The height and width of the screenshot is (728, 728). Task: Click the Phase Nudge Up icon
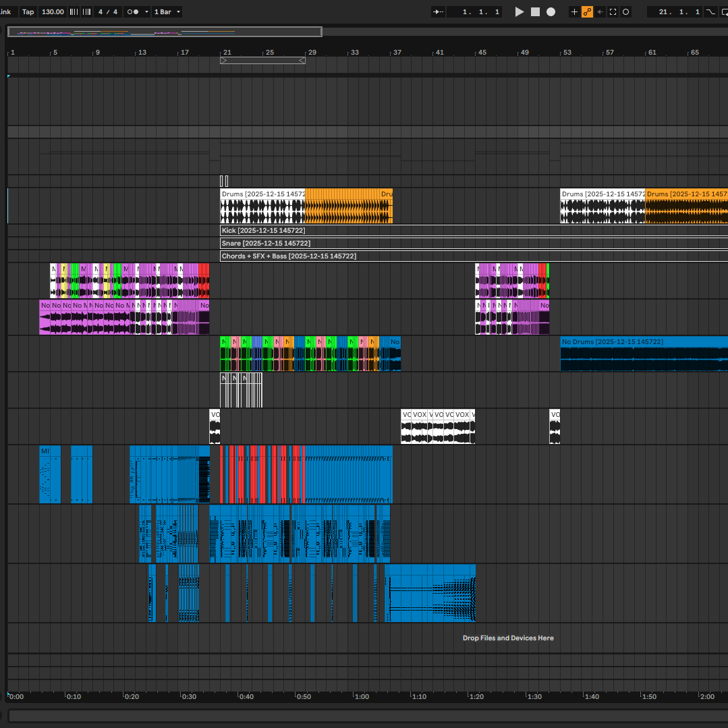coord(86,12)
